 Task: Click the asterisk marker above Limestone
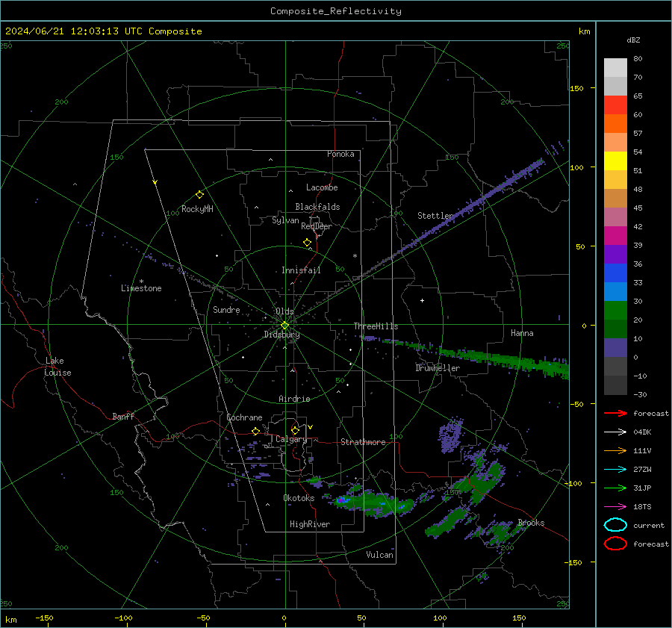[x=141, y=282]
